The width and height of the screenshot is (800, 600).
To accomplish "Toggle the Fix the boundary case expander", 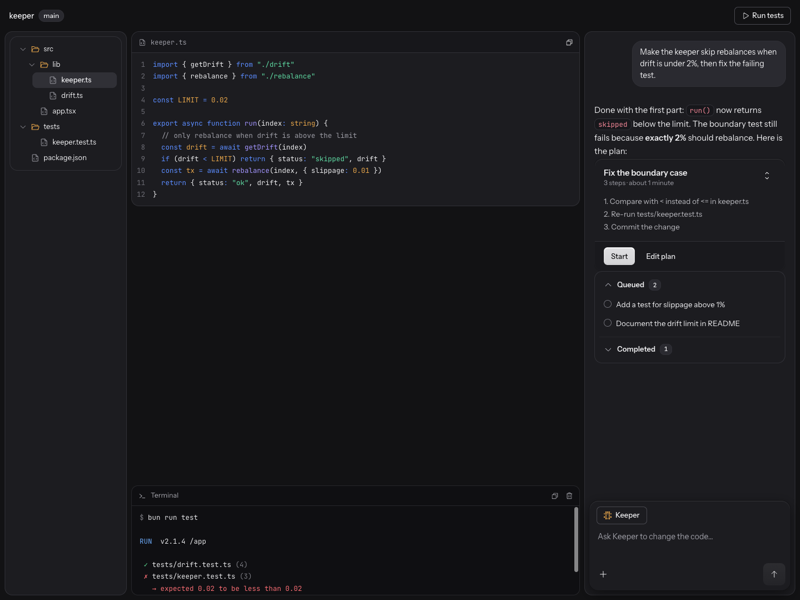I will pyautogui.click(x=766, y=176).
